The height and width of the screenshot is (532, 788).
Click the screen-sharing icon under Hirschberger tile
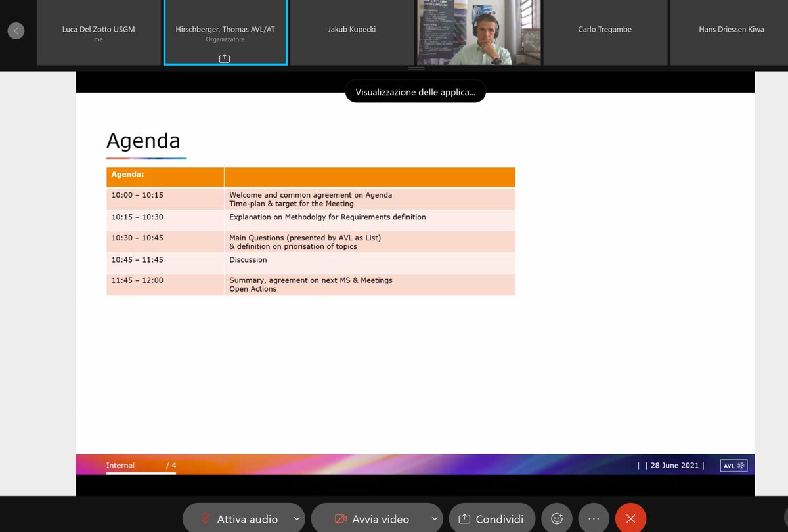(225, 58)
